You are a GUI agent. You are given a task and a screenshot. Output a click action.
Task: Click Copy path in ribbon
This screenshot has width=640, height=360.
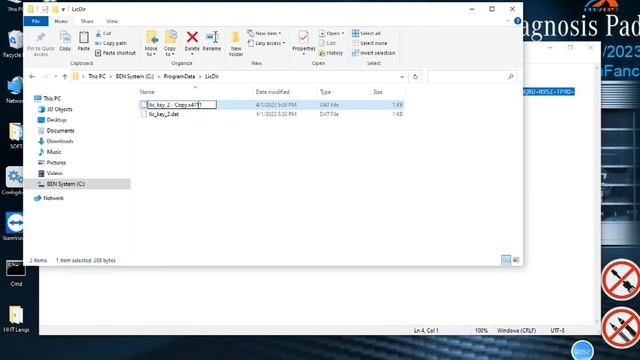(111, 43)
